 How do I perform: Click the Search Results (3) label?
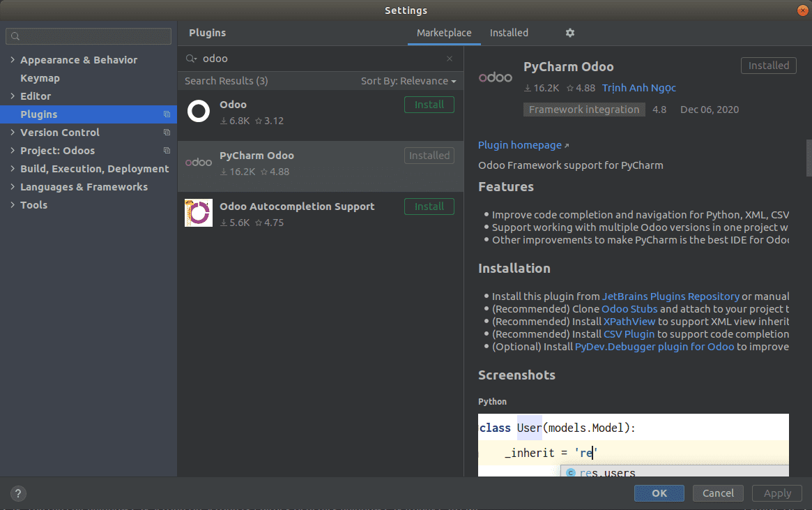click(x=227, y=81)
